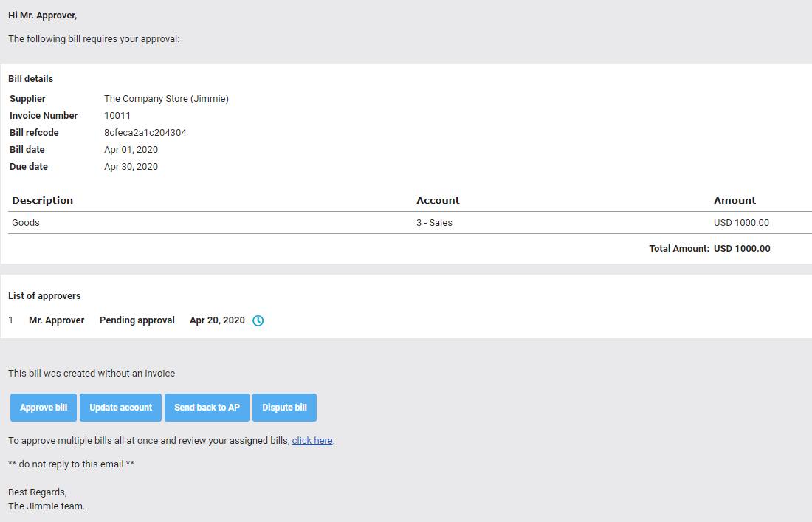Click the Account column header
This screenshot has width=812, height=522.
point(437,200)
